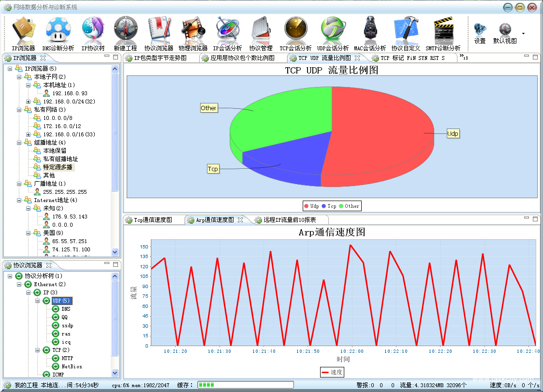The height and width of the screenshot is (392, 543).
Task: Open UDP会话分析 toolbar icon
Action: 333,30
